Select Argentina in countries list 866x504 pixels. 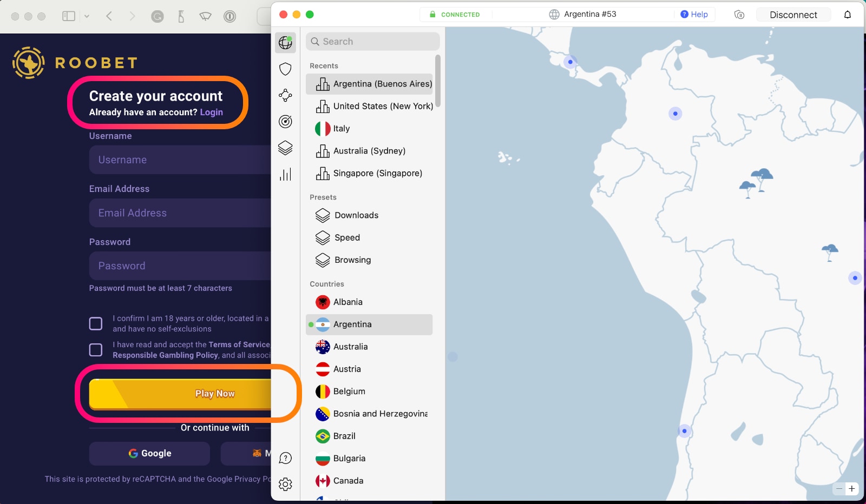tap(369, 324)
